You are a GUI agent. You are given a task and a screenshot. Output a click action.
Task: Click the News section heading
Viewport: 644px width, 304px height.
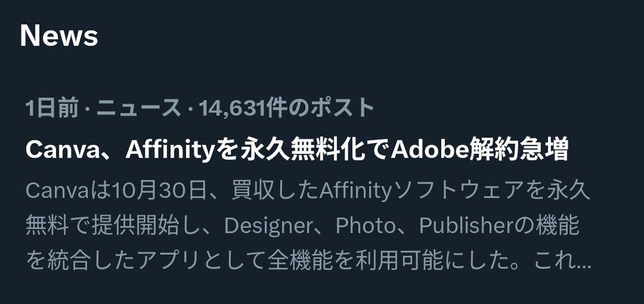(59, 35)
